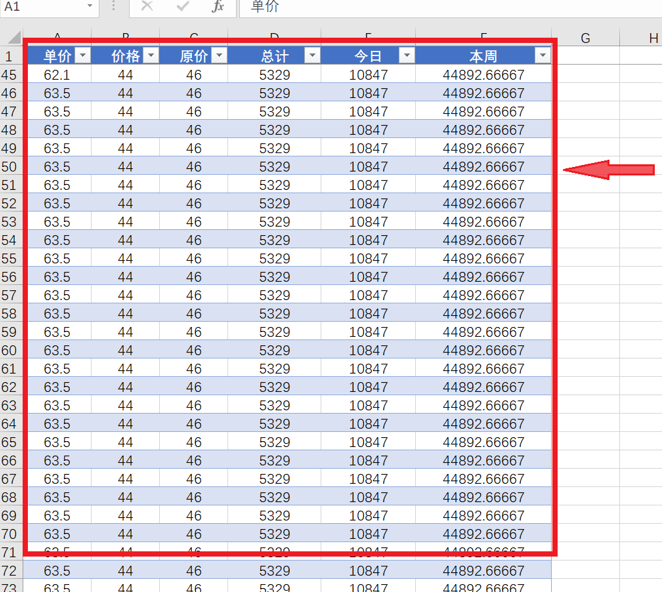Click 46 in row 57
The height and width of the screenshot is (593, 664).
(194, 295)
